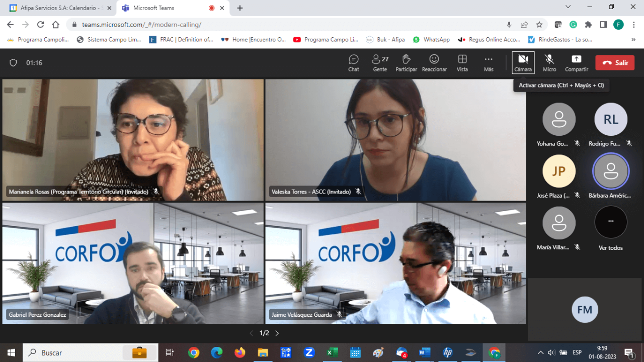Open the Vista layout options
644x362 pixels.
(x=462, y=63)
